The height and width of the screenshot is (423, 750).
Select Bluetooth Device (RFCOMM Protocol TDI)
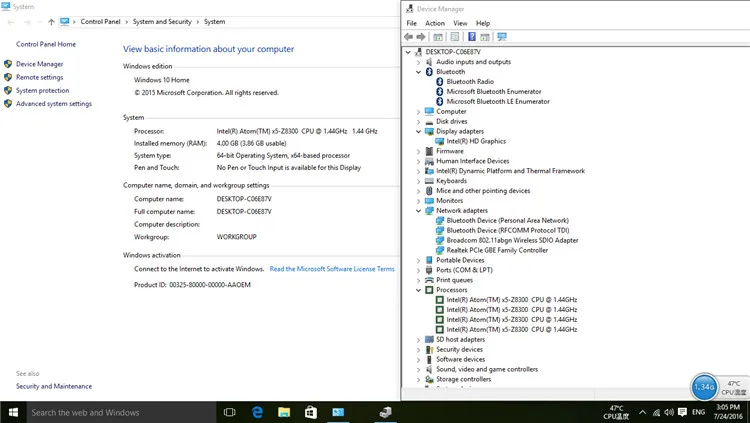508,230
